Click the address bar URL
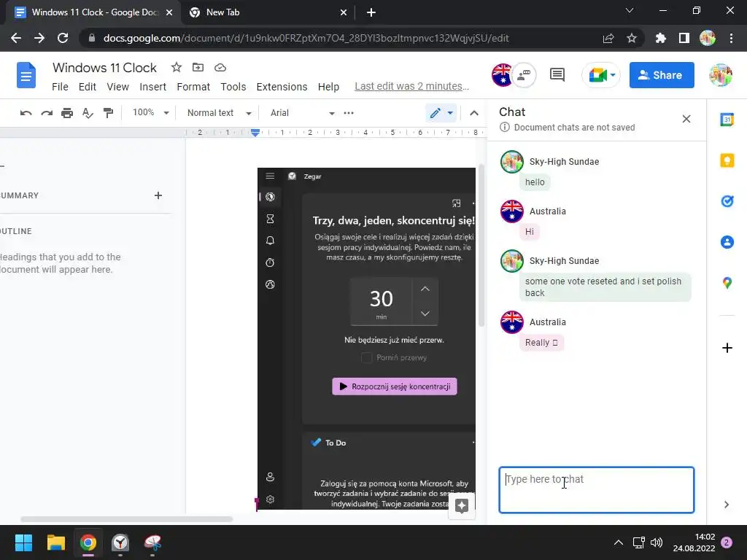 tap(306, 38)
